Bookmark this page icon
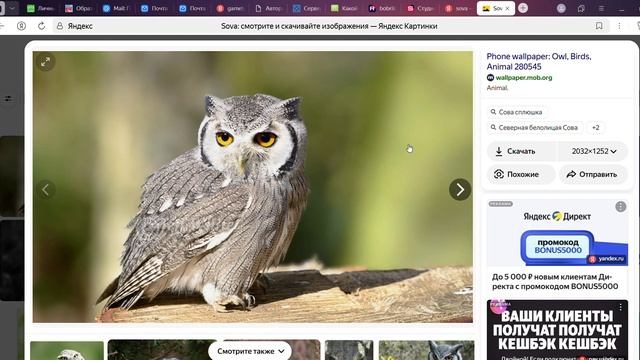Viewport: 640px width, 360px height. click(x=599, y=26)
